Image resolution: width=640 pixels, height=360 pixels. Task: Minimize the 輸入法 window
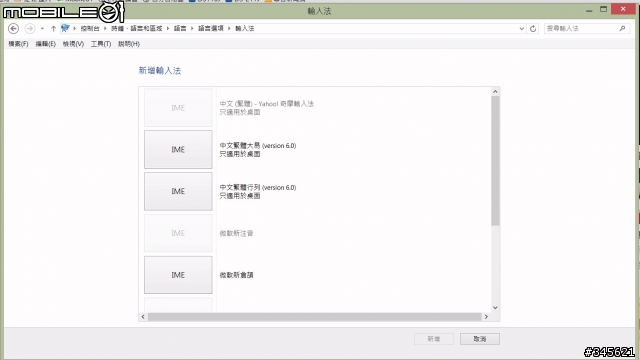click(x=589, y=10)
